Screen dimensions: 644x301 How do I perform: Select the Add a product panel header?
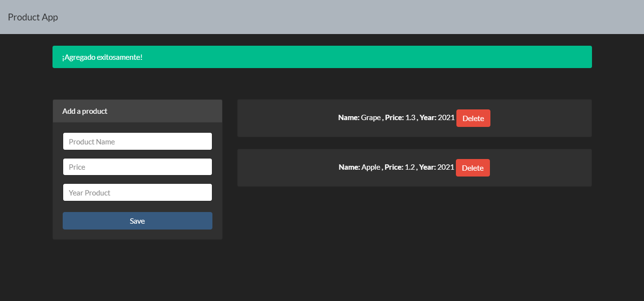coord(85,111)
